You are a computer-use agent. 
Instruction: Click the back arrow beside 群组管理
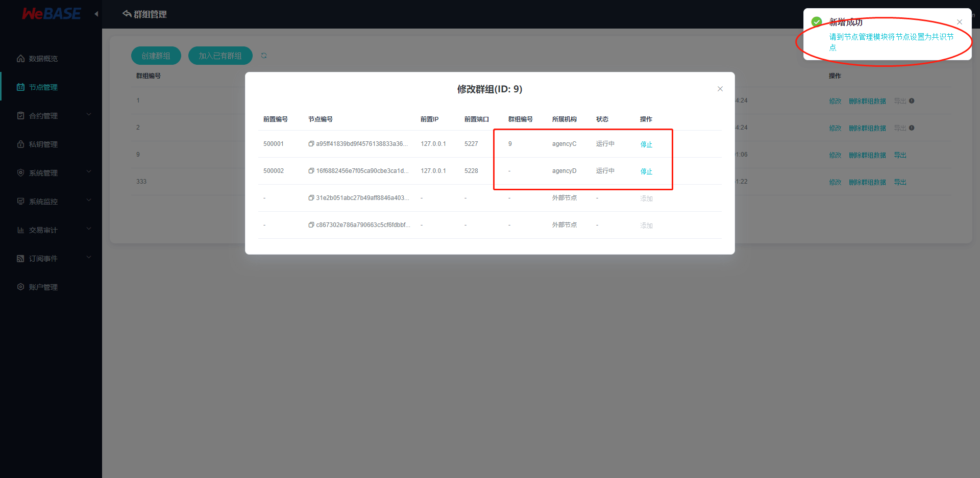pos(127,14)
